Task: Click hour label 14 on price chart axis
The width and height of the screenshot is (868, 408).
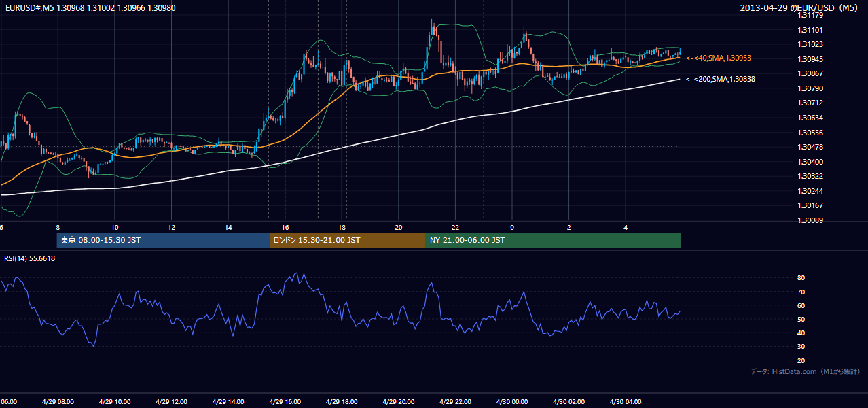Action: (x=228, y=227)
